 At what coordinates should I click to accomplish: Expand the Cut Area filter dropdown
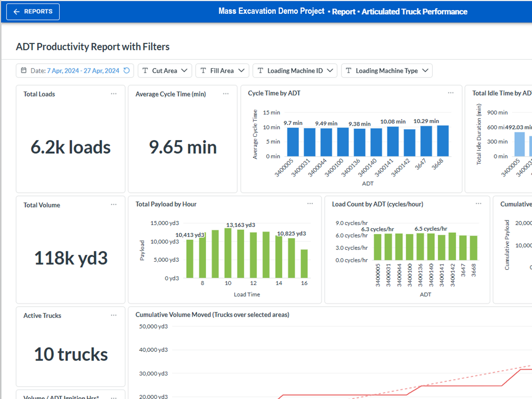[165, 70]
